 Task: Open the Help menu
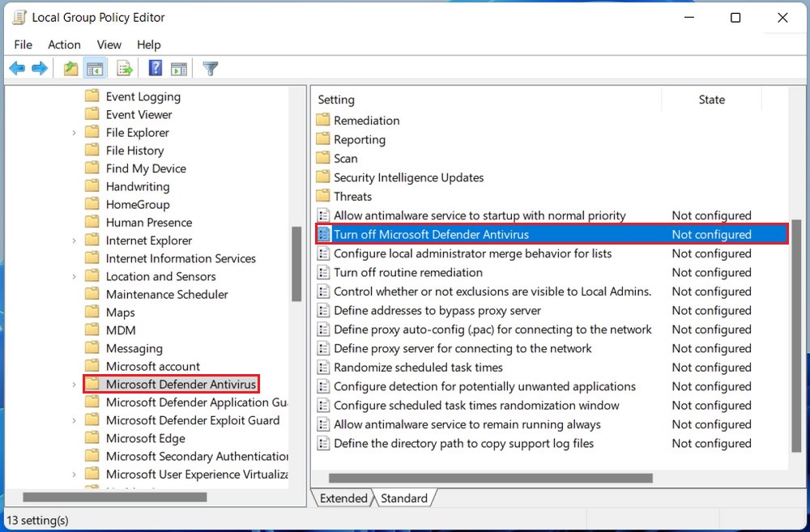tap(149, 45)
